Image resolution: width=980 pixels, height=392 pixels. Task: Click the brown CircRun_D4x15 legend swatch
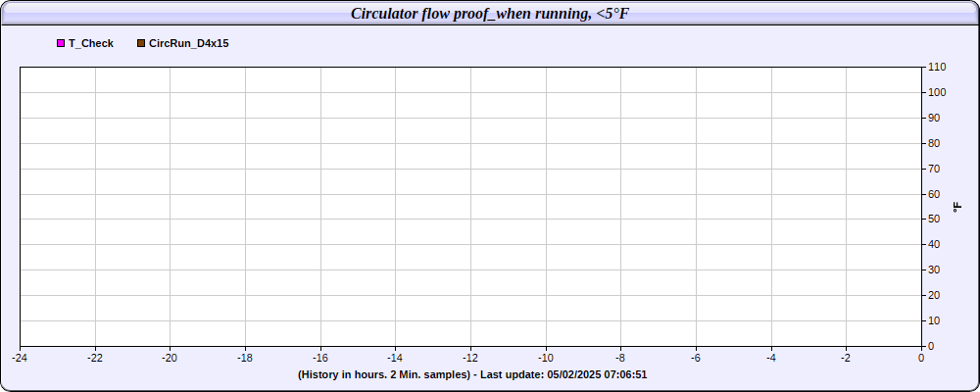(x=140, y=43)
